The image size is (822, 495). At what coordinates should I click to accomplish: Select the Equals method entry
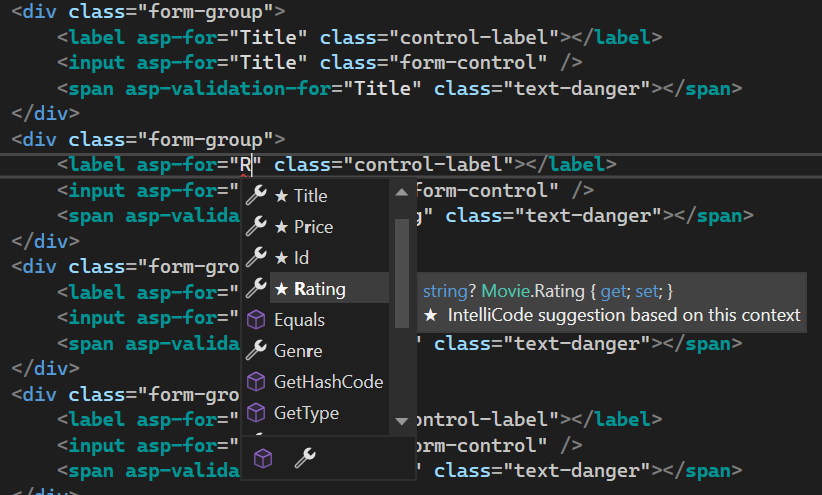pyautogui.click(x=300, y=320)
